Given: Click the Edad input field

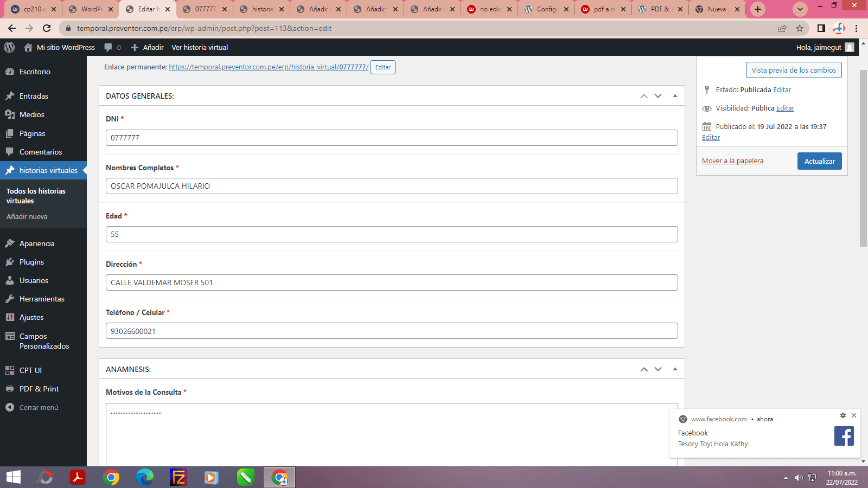Looking at the screenshot, I should point(392,234).
